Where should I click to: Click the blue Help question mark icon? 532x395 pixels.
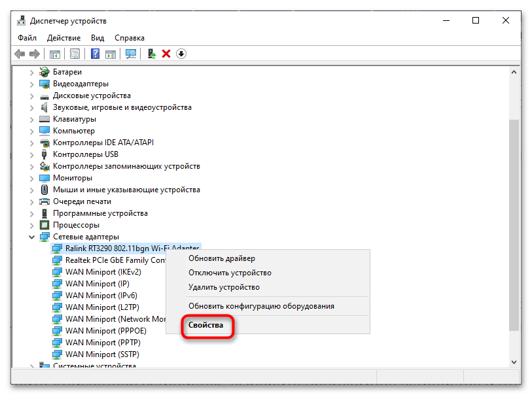pyautogui.click(x=95, y=54)
